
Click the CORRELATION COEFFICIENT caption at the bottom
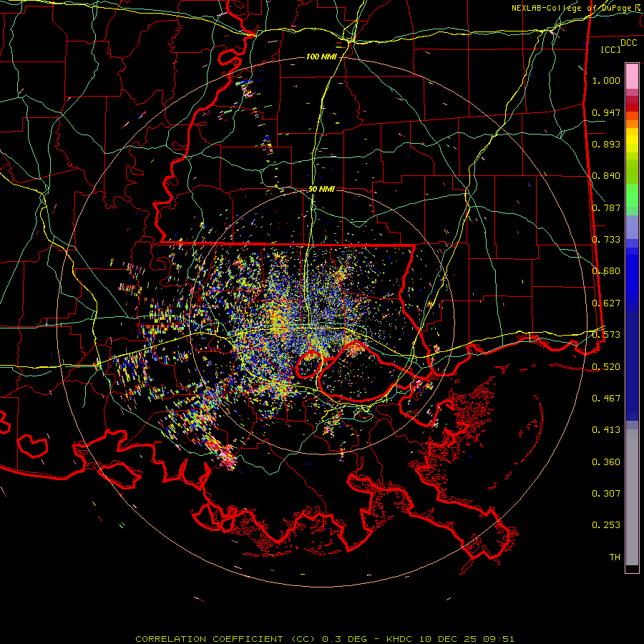209,639
